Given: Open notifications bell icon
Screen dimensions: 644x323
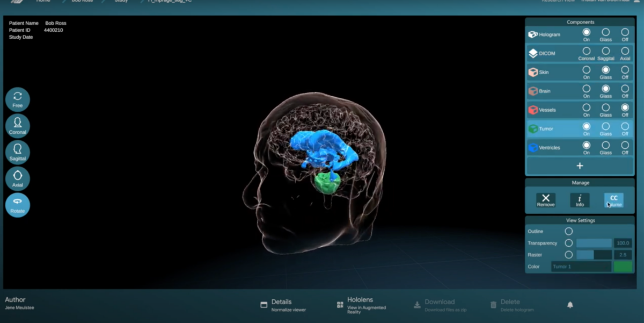Looking at the screenshot, I should tap(570, 305).
